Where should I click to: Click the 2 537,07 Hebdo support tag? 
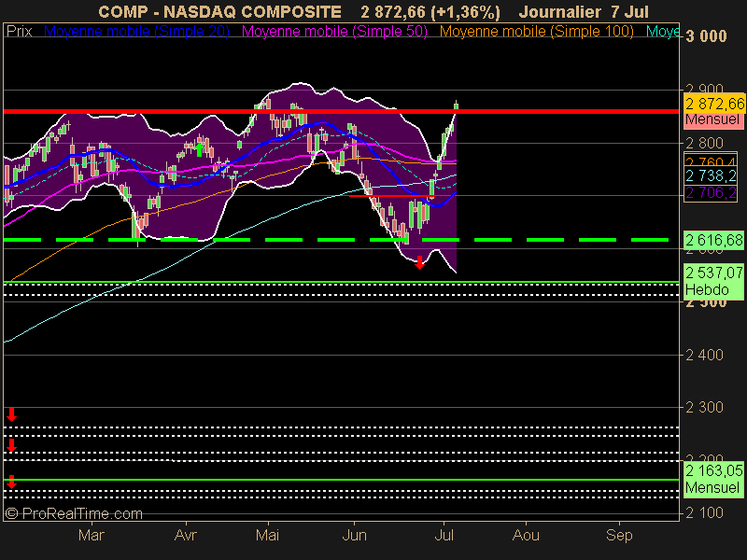pos(713,282)
